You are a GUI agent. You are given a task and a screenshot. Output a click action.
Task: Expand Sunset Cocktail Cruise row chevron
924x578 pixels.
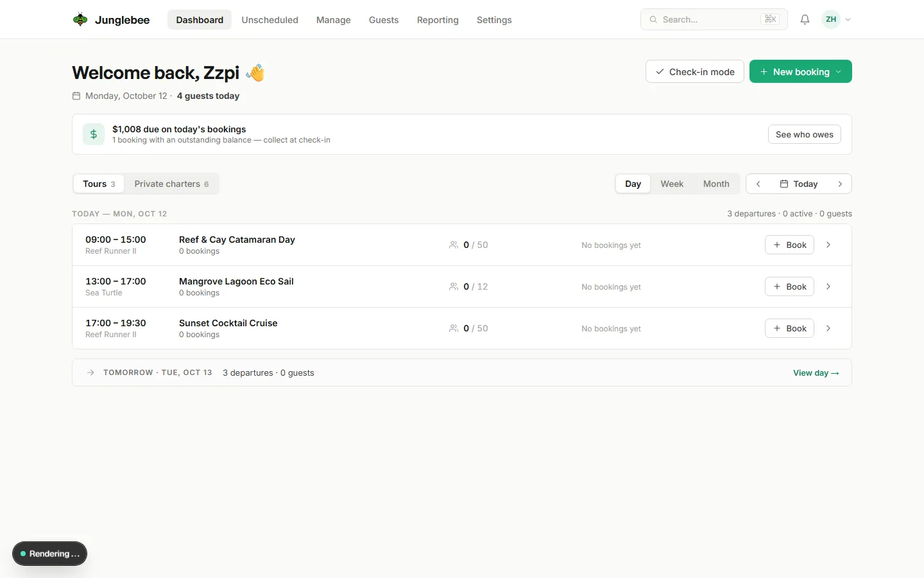tap(828, 328)
